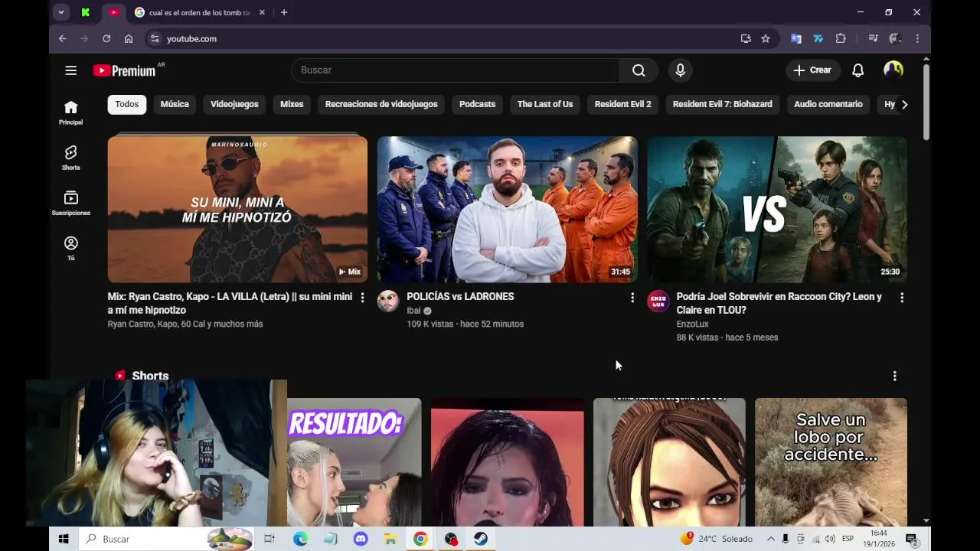The image size is (980, 551).
Task: Open Mix: Ryan Castro, Kapo title link
Action: (230, 303)
